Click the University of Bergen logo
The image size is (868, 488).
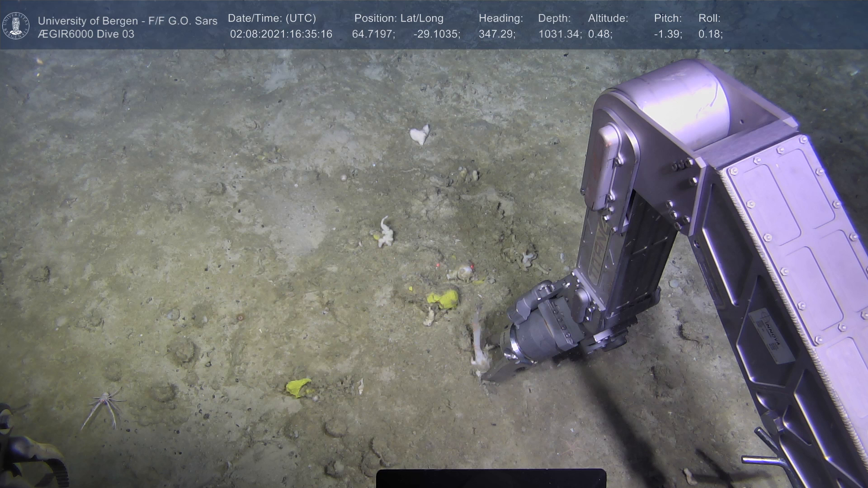pyautogui.click(x=16, y=26)
